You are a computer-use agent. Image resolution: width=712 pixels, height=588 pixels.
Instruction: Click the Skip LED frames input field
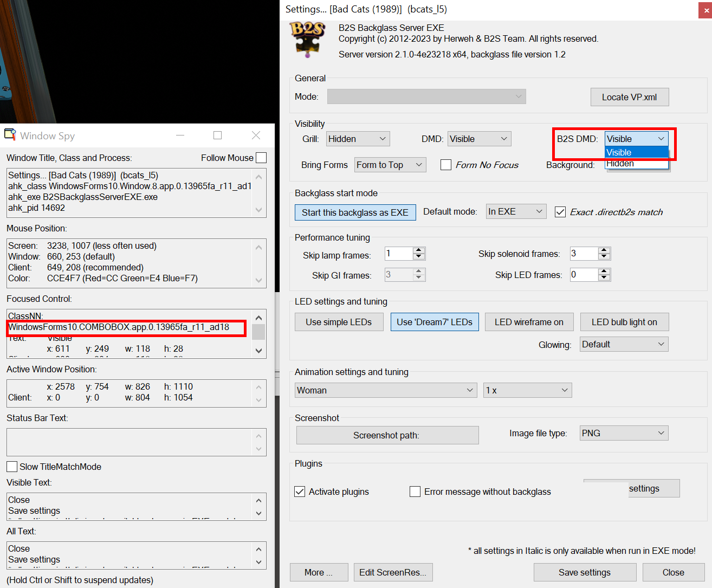click(584, 275)
